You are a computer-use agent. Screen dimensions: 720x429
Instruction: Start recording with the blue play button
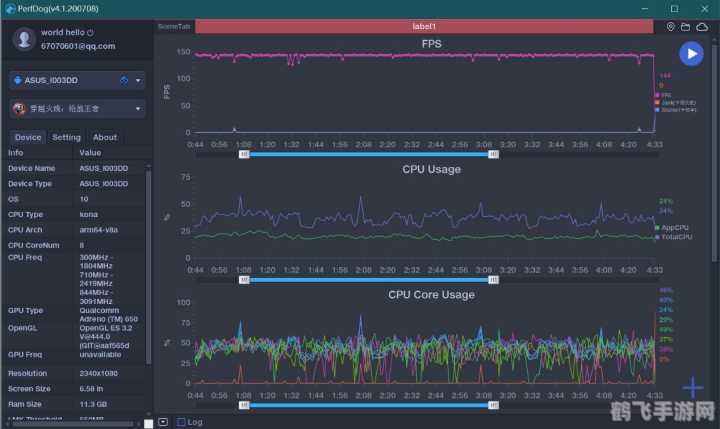(x=691, y=54)
